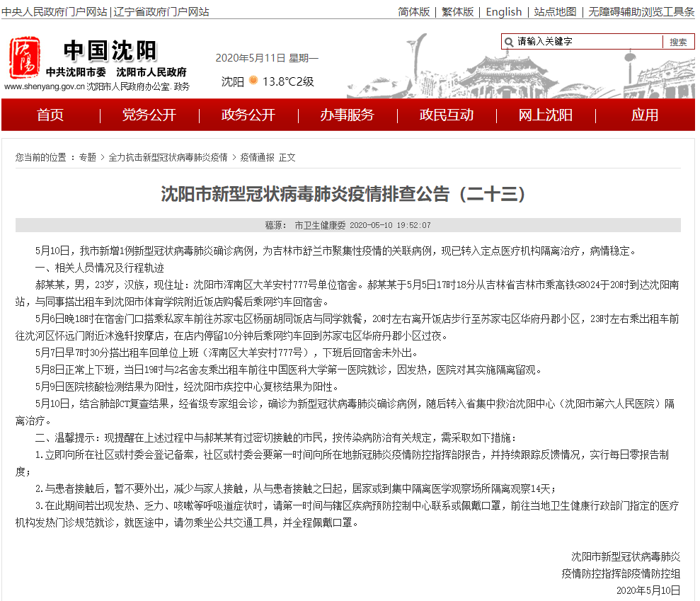Select the 政务公开 menu item
700x601 pixels.
(248, 115)
